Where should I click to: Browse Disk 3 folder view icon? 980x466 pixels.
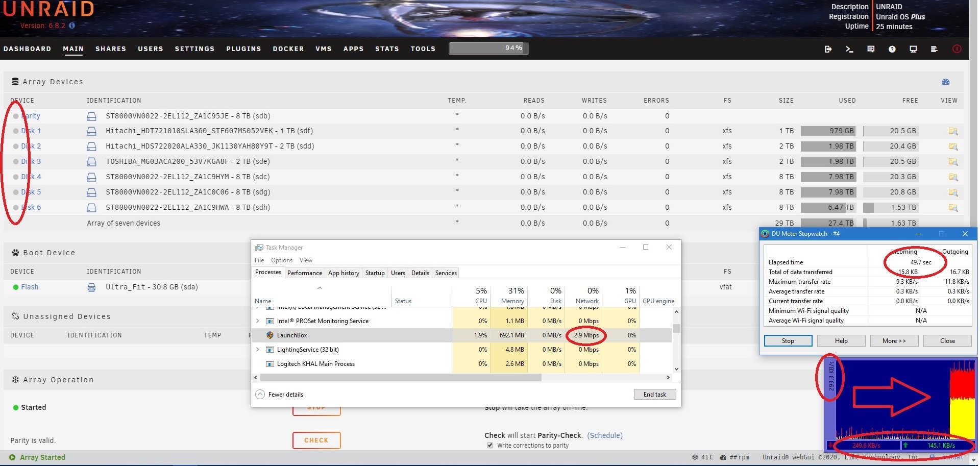pos(953,162)
